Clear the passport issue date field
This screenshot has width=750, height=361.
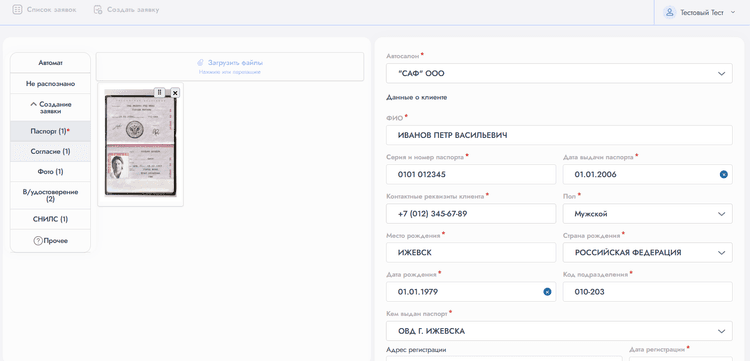(724, 175)
